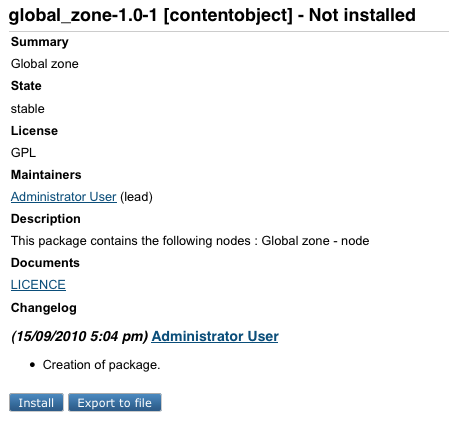The image size is (449, 422).
Task: Select the 'stable' state value
Action: (x=28, y=109)
